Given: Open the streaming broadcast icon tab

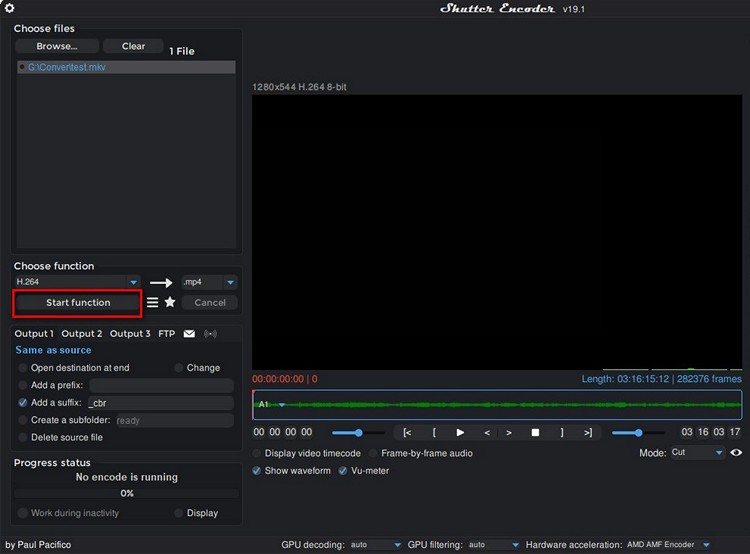Looking at the screenshot, I should click(x=210, y=333).
